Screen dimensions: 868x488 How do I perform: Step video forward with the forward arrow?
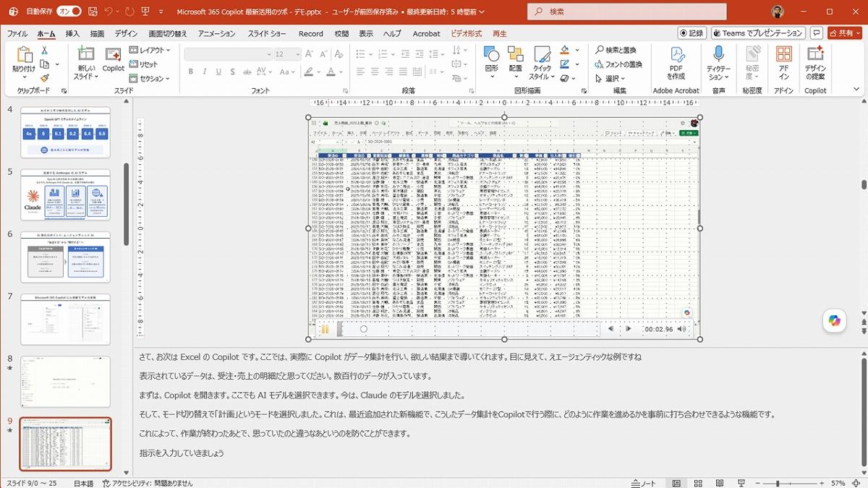pyautogui.click(x=628, y=329)
